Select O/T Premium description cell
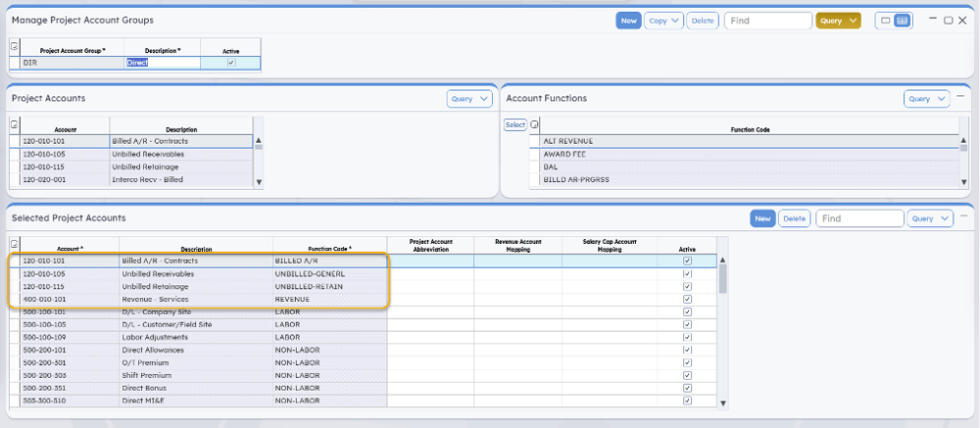Image resolution: width=980 pixels, height=428 pixels. coord(196,363)
